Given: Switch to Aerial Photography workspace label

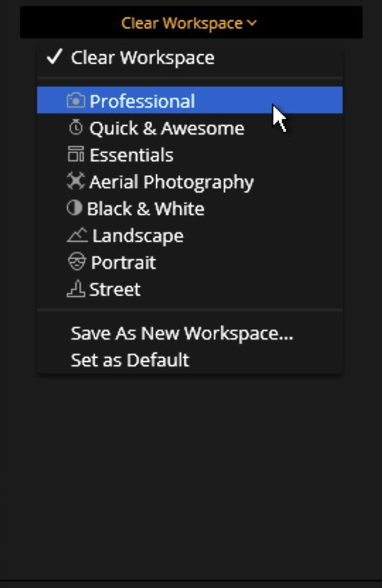Looking at the screenshot, I should (x=172, y=183).
